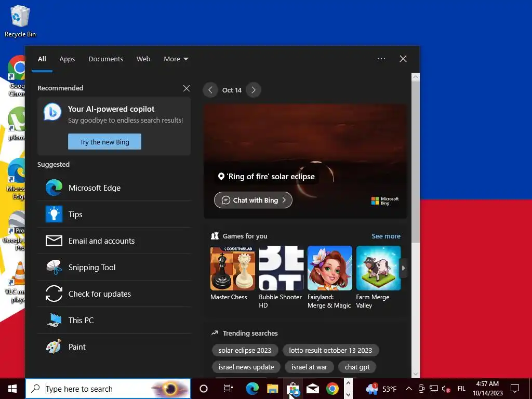The width and height of the screenshot is (532, 399).
Task: Switch to the Apps tab
Action: point(67,59)
